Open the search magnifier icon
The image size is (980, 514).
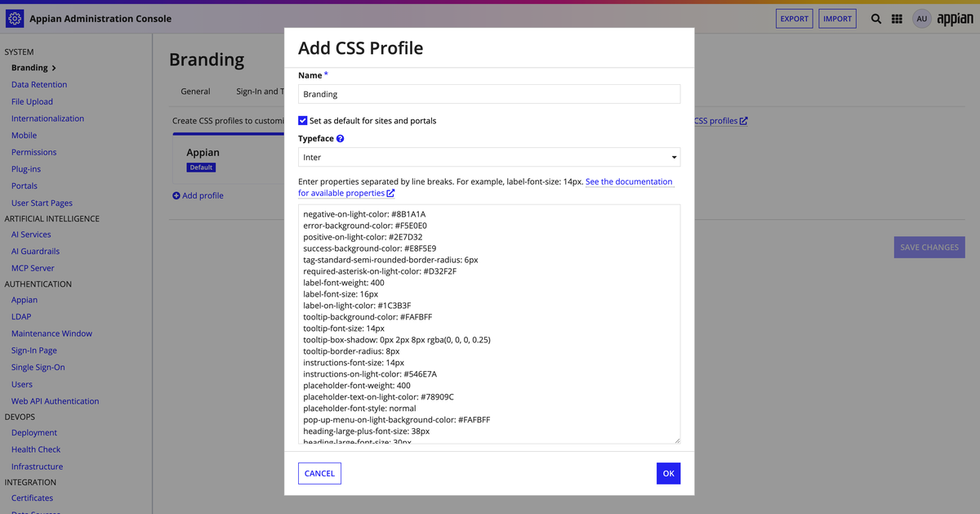pyautogui.click(x=876, y=19)
